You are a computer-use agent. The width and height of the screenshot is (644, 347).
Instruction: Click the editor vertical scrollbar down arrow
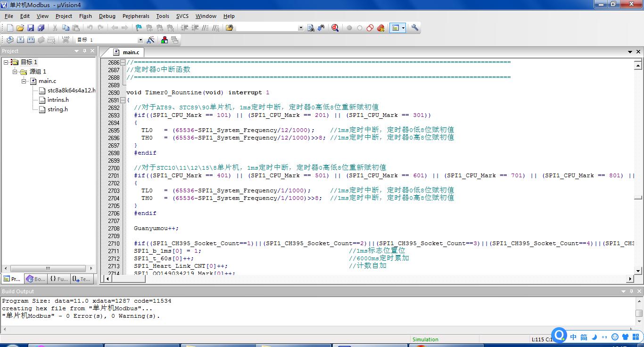[638, 271]
